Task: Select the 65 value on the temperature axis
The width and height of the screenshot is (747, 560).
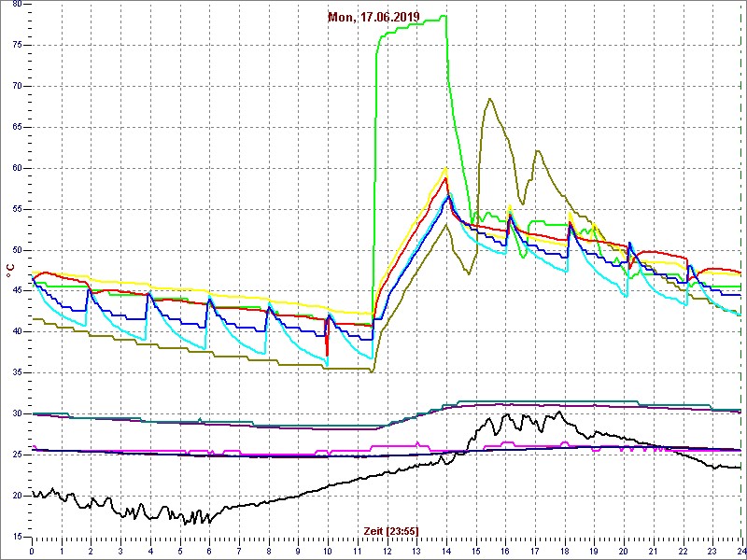Action: point(16,127)
